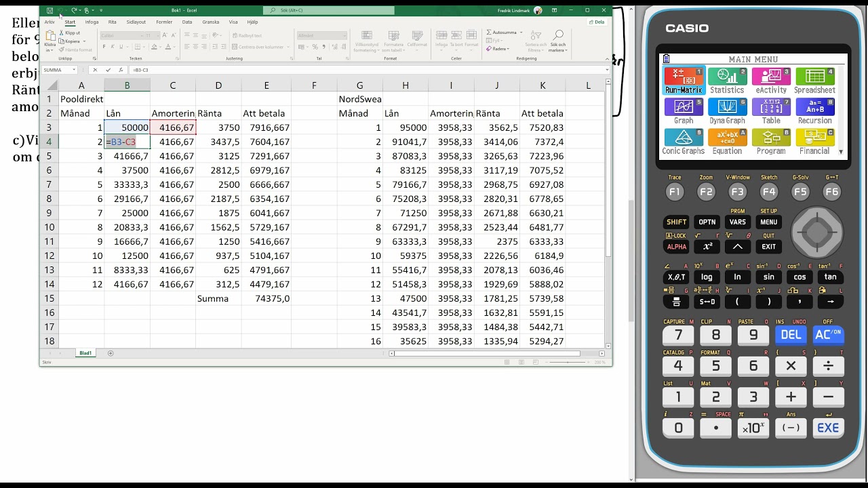This screenshot has width=868, height=488.
Task: Switch to page layout view in status bar
Action: 520,363
